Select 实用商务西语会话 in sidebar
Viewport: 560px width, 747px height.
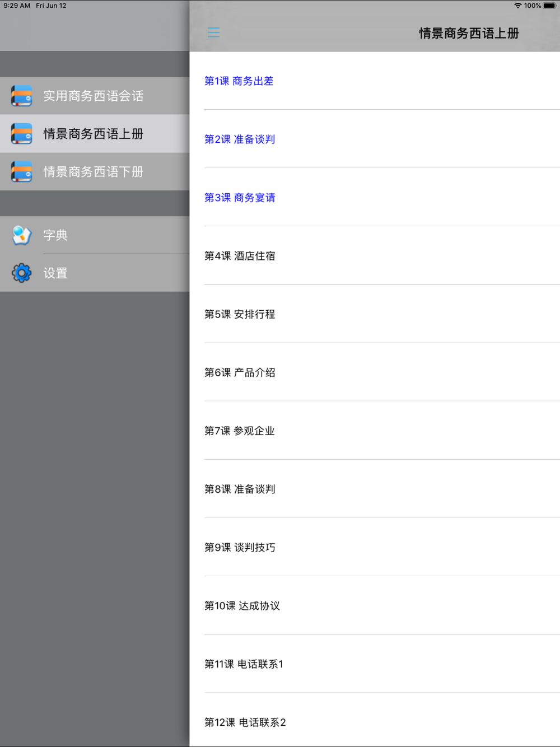point(94,96)
